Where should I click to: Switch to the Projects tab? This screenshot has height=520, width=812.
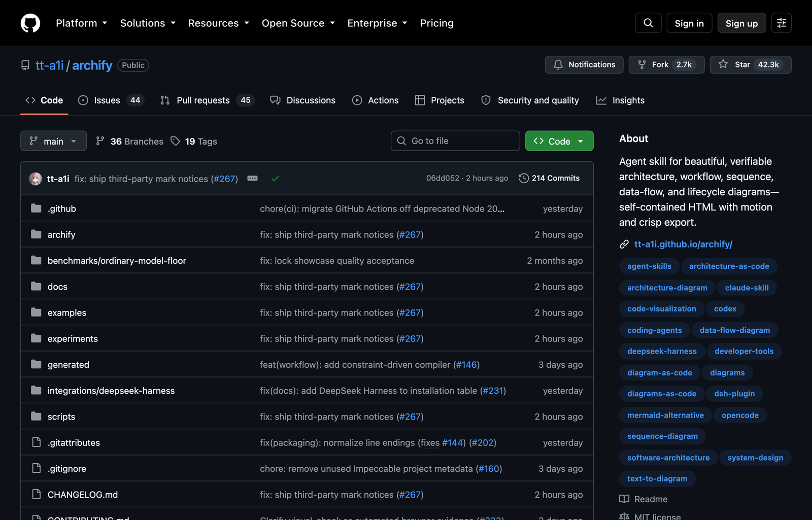coord(439,100)
